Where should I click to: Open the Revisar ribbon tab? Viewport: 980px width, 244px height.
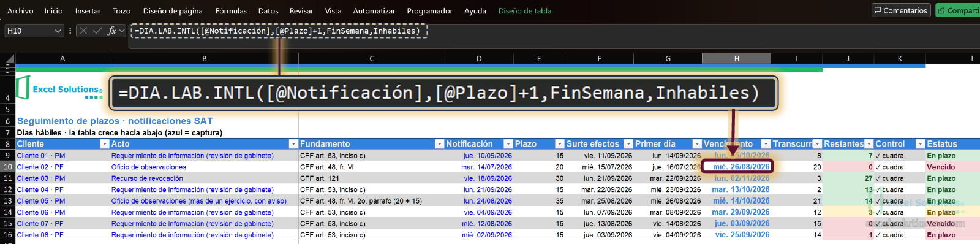301,11
